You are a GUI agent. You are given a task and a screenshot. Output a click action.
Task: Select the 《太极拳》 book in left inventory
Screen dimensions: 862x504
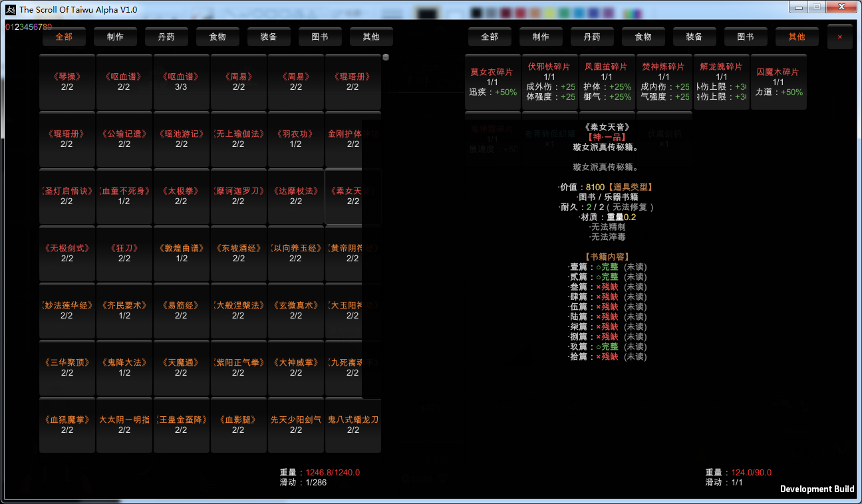click(x=181, y=196)
